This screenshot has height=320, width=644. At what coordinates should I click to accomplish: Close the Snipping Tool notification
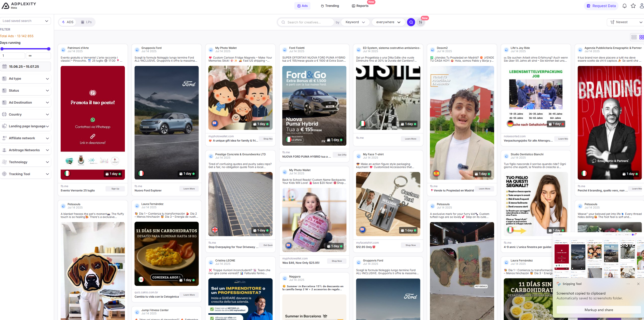[x=638, y=284]
